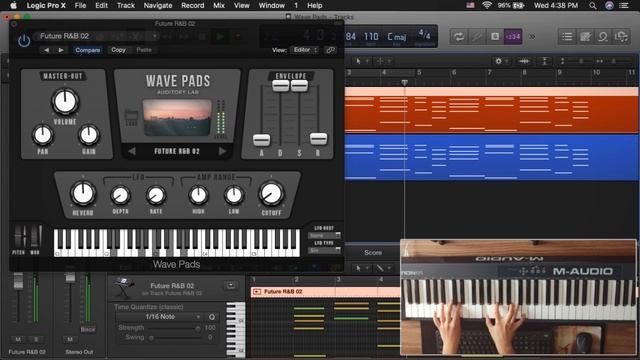The width and height of the screenshot is (640, 360).
Task: Toggle the Solo button in the control bar
Action: coord(495,36)
